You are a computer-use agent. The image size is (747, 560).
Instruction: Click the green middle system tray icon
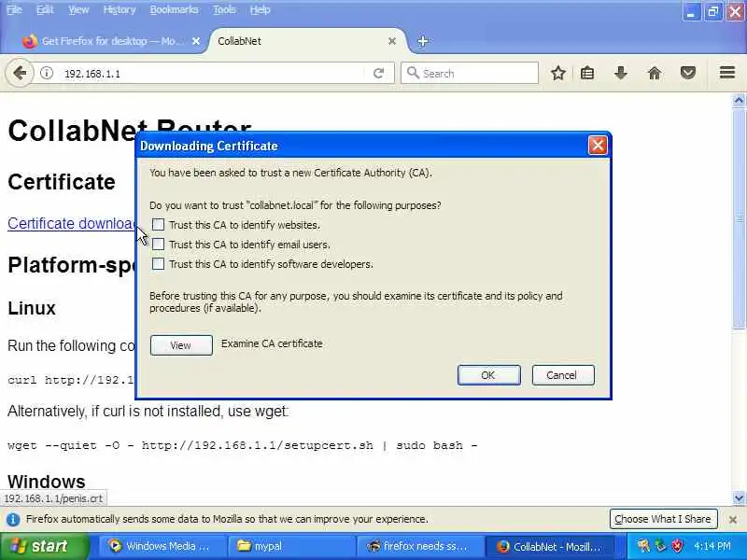pos(660,546)
